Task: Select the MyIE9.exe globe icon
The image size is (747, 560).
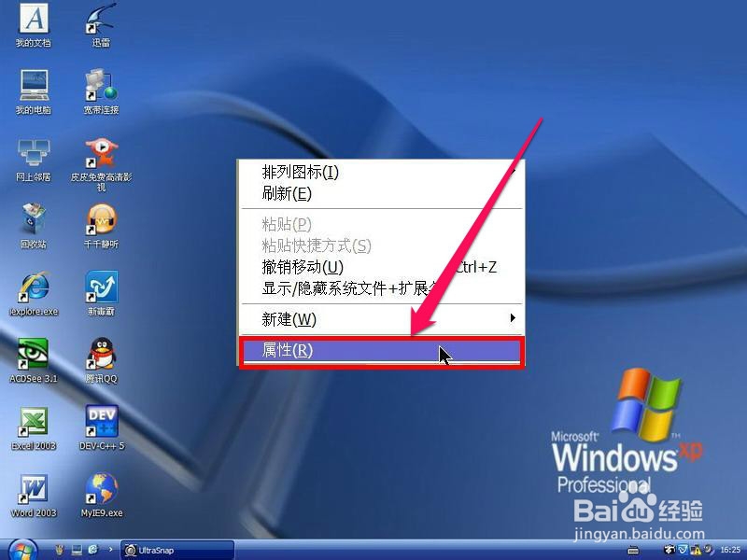Action: coord(102,496)
